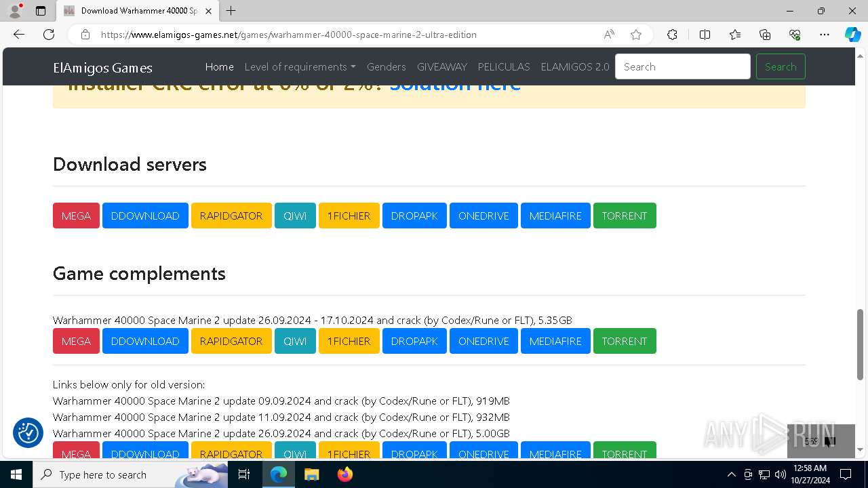The image size is (868, 488).
Task: Launch Firefox from taskbar
Action: pos(345,474)
